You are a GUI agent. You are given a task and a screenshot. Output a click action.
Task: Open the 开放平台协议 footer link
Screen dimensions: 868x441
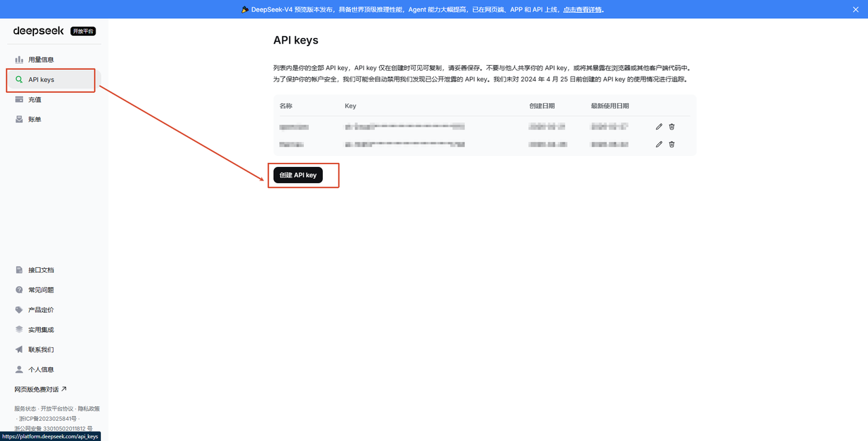[x=57, y=408]
